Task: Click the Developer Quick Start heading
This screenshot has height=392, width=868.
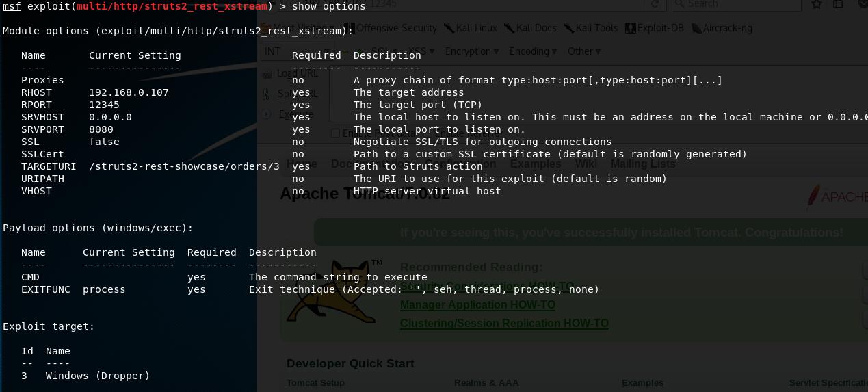Action: coord(350,363)
